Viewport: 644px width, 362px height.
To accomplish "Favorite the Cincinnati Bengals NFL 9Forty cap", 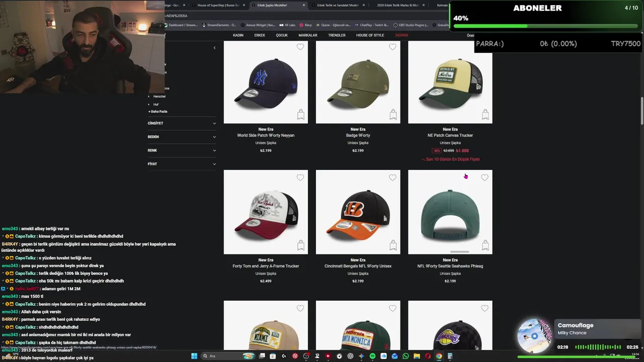I will point(392,177).
